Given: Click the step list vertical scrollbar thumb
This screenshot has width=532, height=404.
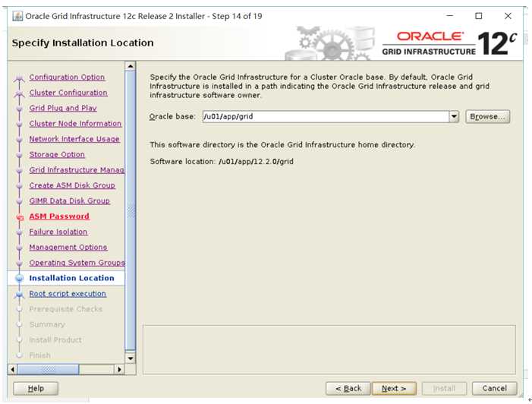Looking at the screenshot, I should coord(131,210).
